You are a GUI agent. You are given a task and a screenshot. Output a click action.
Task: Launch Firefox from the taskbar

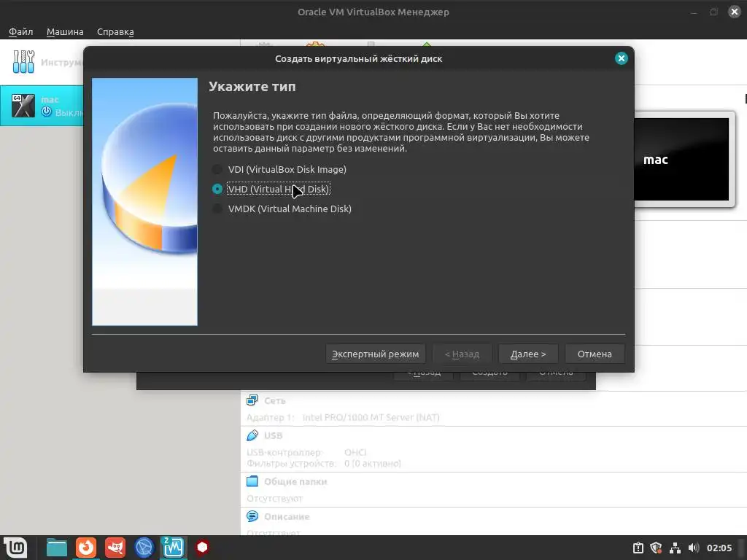coord(86,548)
